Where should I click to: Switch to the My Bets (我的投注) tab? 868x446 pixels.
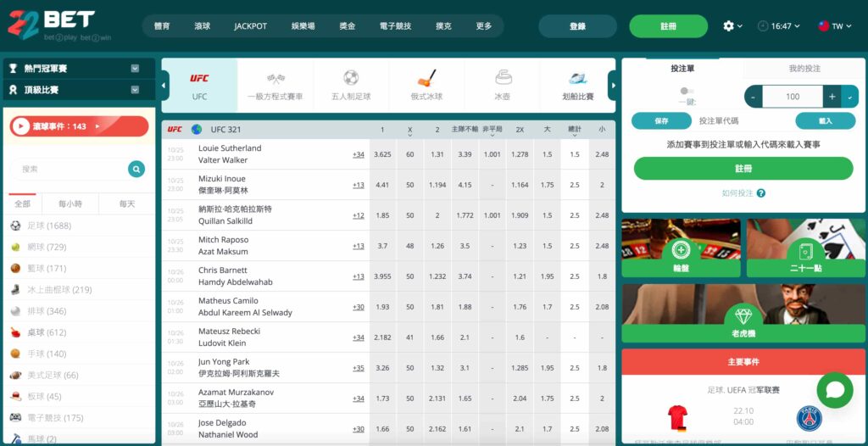pyautogui.click(x=804, y=69)
